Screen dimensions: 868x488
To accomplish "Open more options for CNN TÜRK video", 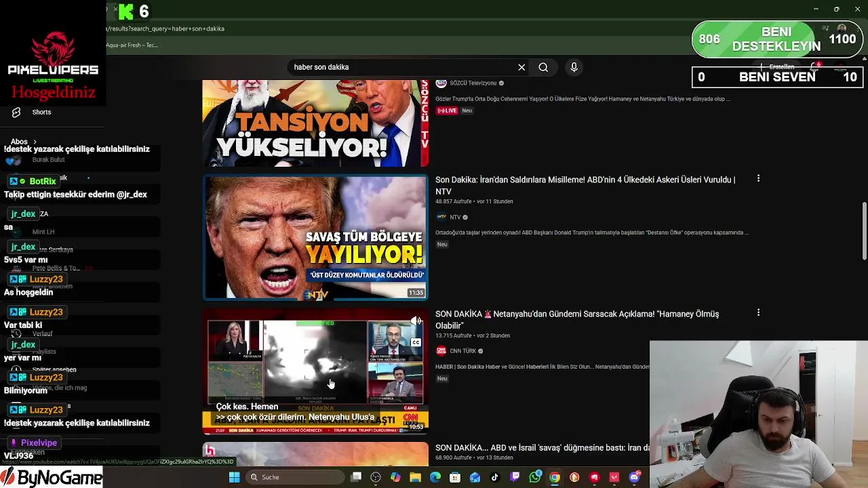I will coord(758,313).
